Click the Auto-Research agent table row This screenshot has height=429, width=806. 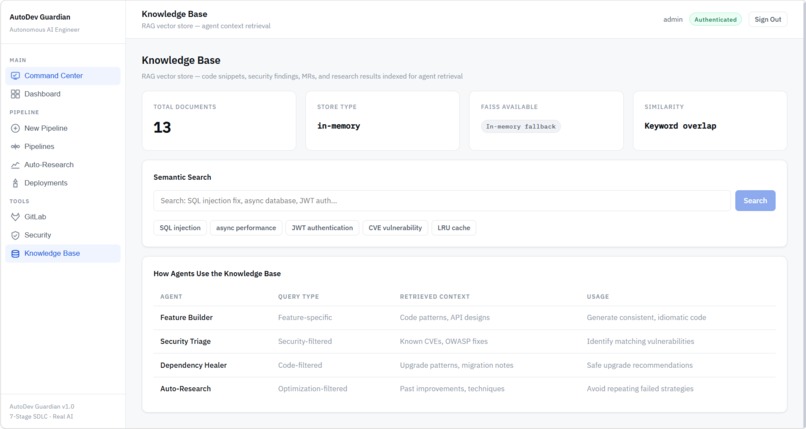(x=465, y=389)
